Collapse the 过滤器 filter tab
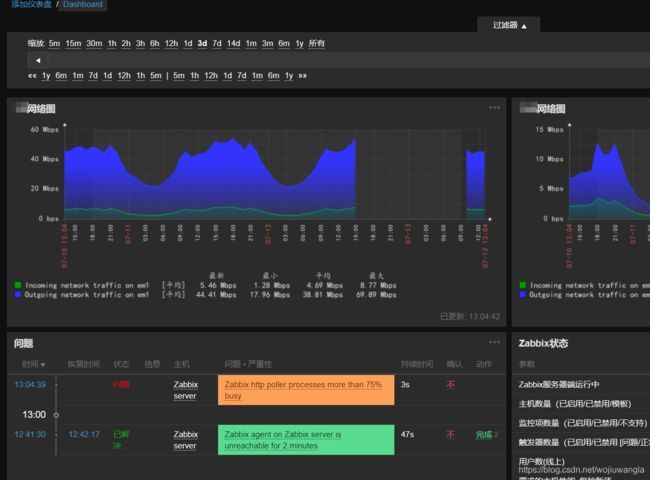 [510, 25]
